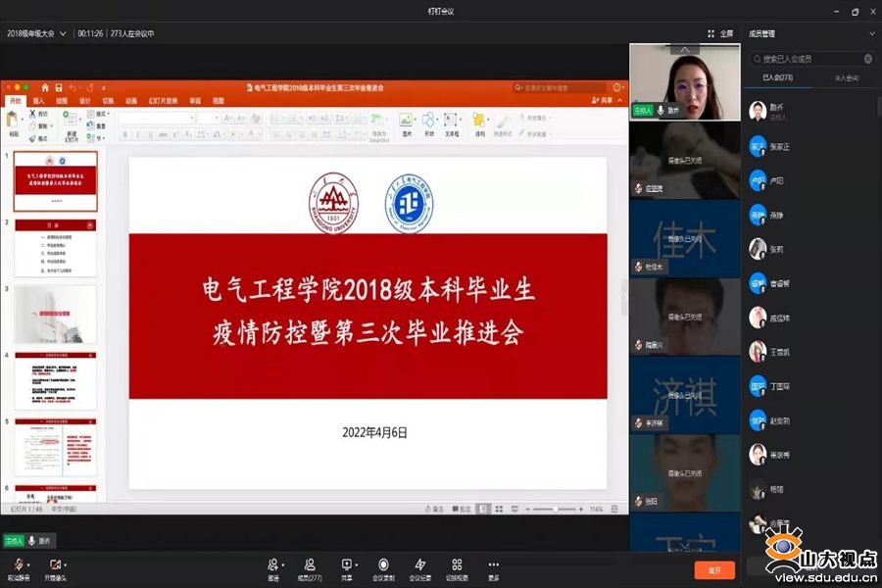
Task: Select the joined members (已入会) tab
Action: click(778, 77)
